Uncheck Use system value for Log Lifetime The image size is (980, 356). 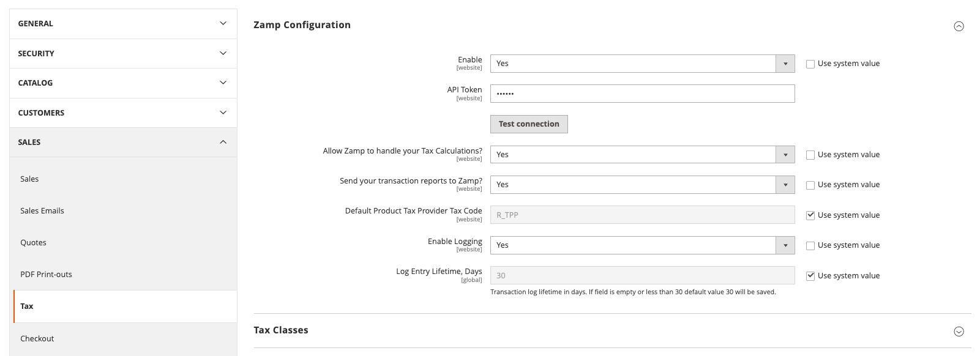(x=810, y=276)
